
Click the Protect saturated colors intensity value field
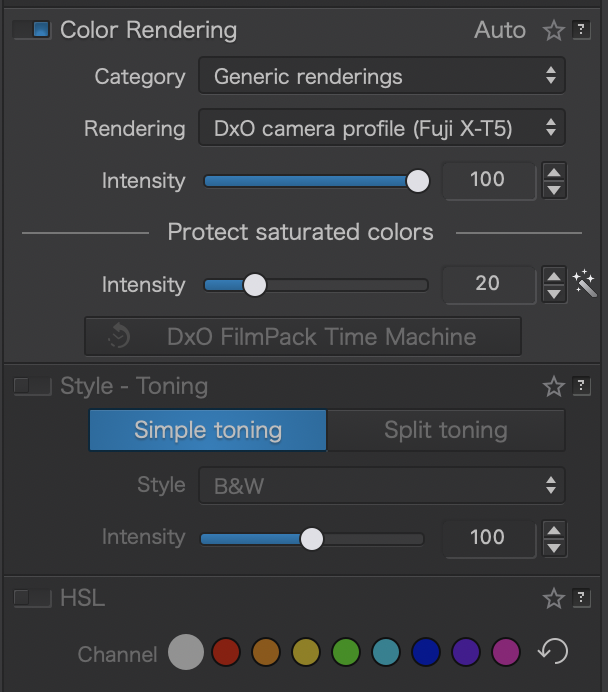coord(487,284)
